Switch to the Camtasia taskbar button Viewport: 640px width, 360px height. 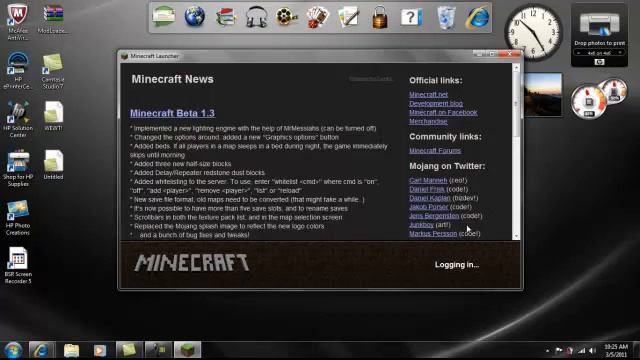129,350
